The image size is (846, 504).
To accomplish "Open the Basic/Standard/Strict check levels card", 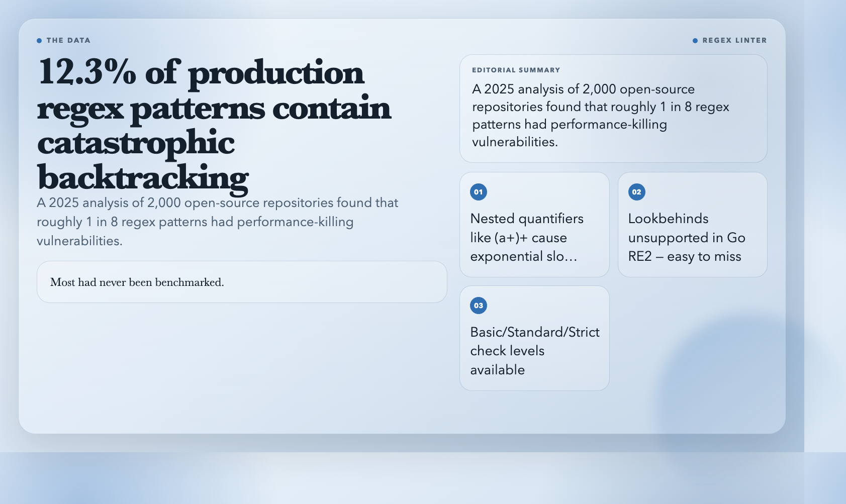I will pyautogui.click(x=534, y=338).
